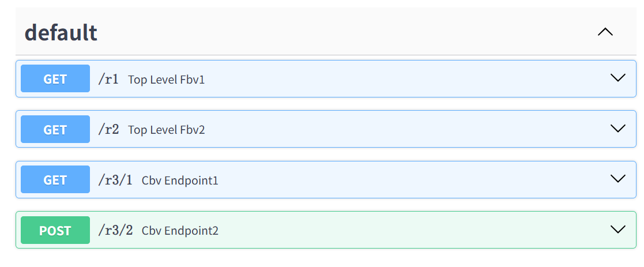Click the GET badge for /r2
This screenshot has width=644, height=267.
point(55,130)
